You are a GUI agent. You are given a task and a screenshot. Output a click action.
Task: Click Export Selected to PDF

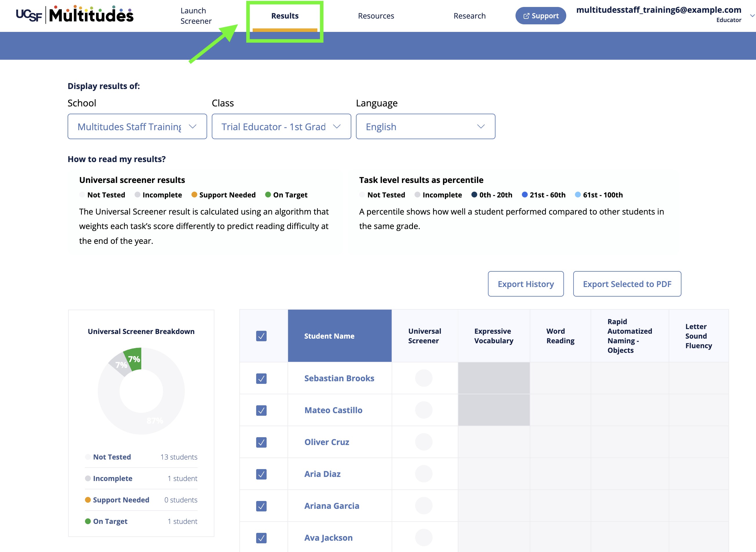(627, 284)
